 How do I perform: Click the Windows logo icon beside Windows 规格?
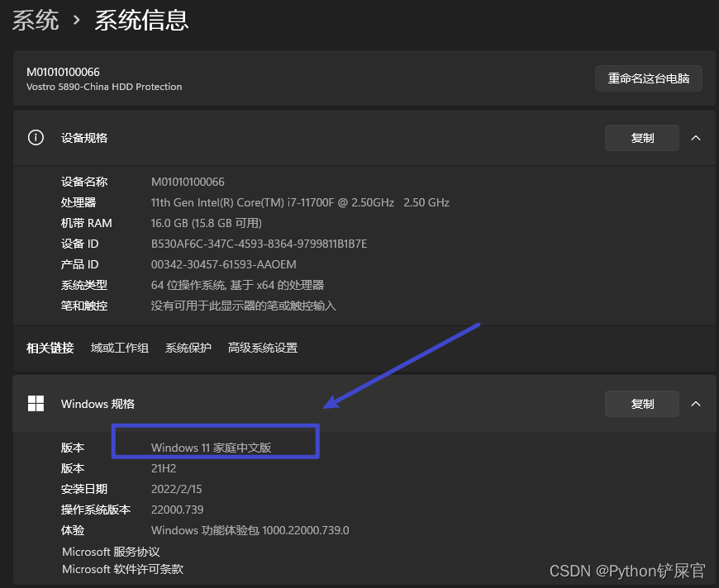click(36, 403)
